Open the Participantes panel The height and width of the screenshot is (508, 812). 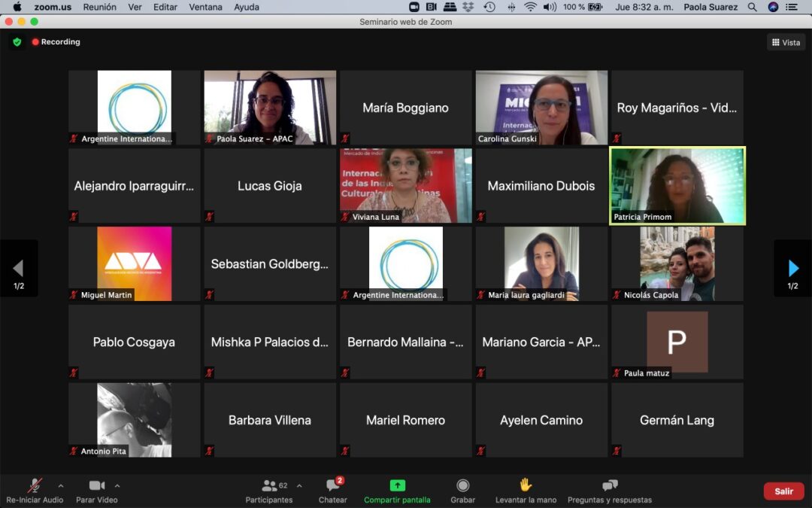point(269,491)
